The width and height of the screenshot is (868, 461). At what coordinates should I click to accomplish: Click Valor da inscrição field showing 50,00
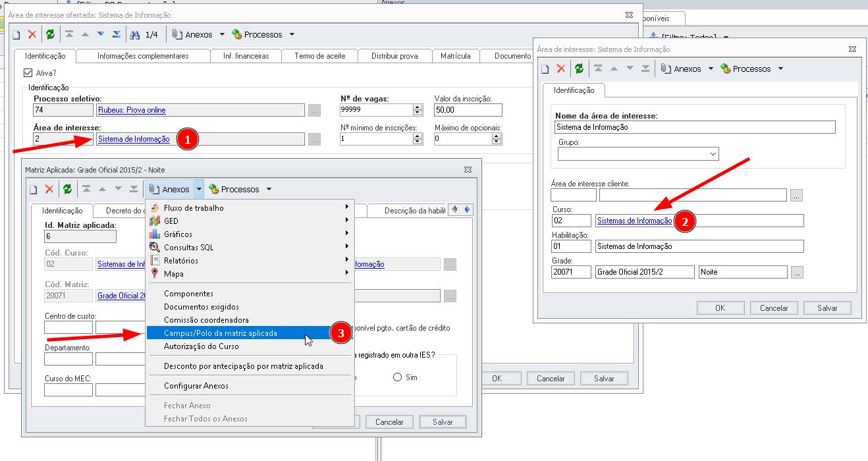tap(468, 110)
